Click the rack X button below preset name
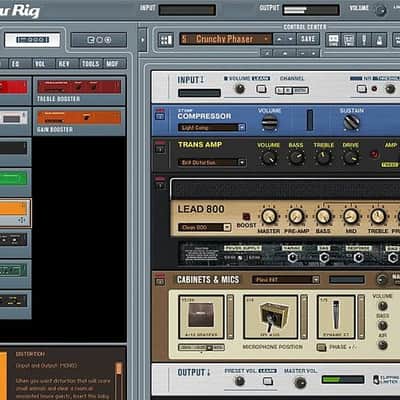 267,53
